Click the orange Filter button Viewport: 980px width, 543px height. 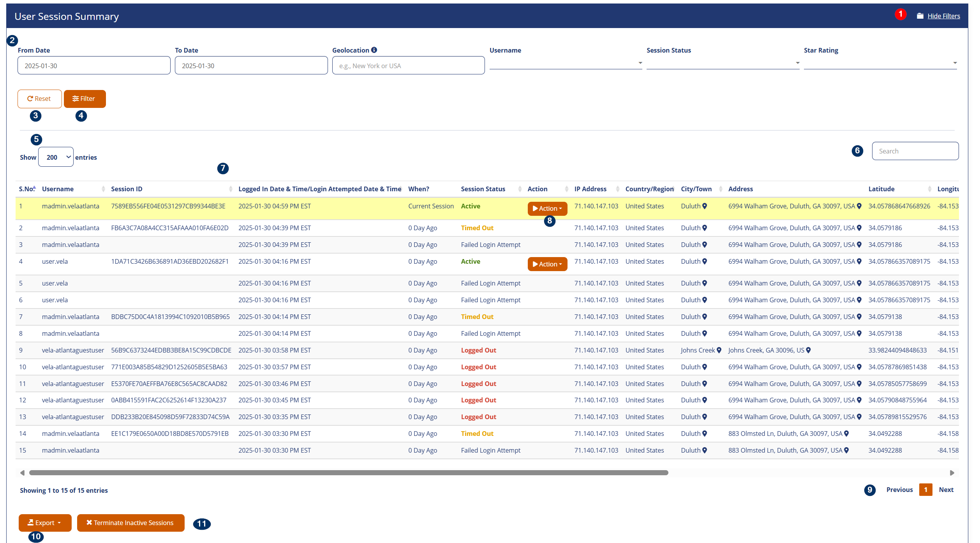click(85, 99)
